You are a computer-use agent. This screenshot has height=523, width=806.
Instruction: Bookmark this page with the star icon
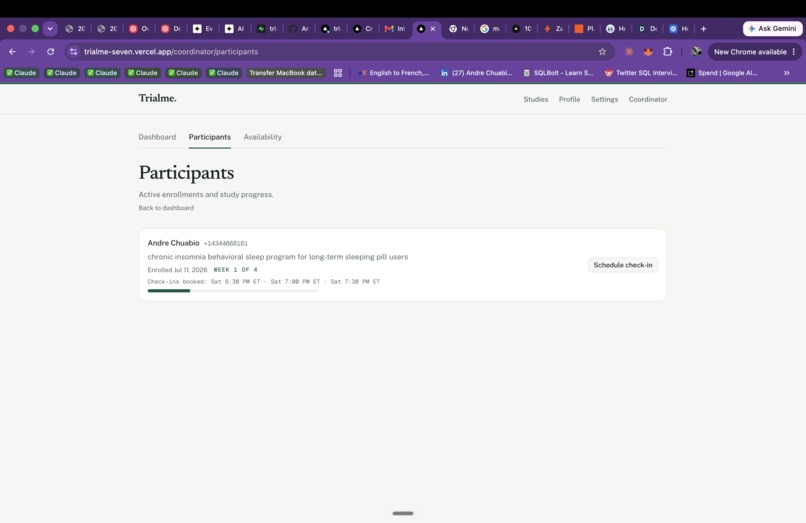tap(602, 51)
